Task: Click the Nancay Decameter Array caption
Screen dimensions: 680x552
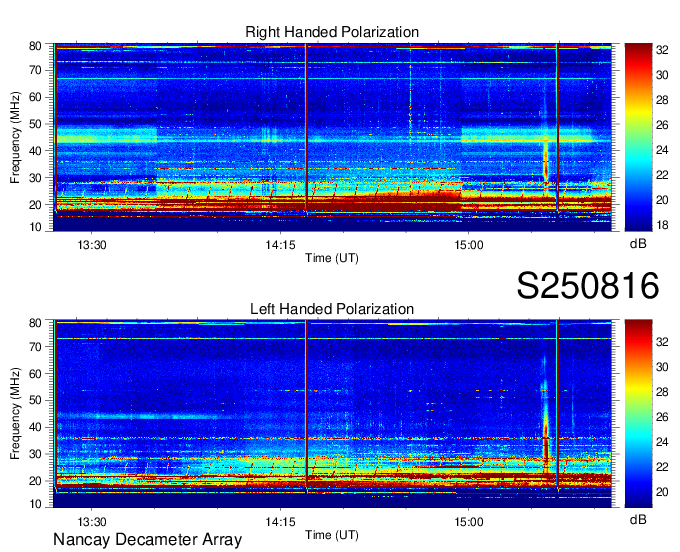Action: click(x=147, y=540)
